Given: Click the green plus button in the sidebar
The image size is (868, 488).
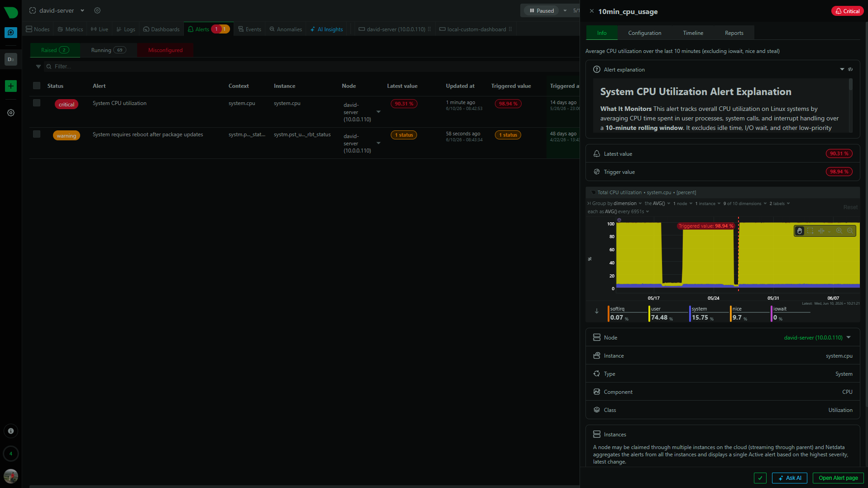Looking at the screenshot, I should (x=11, y=86).
